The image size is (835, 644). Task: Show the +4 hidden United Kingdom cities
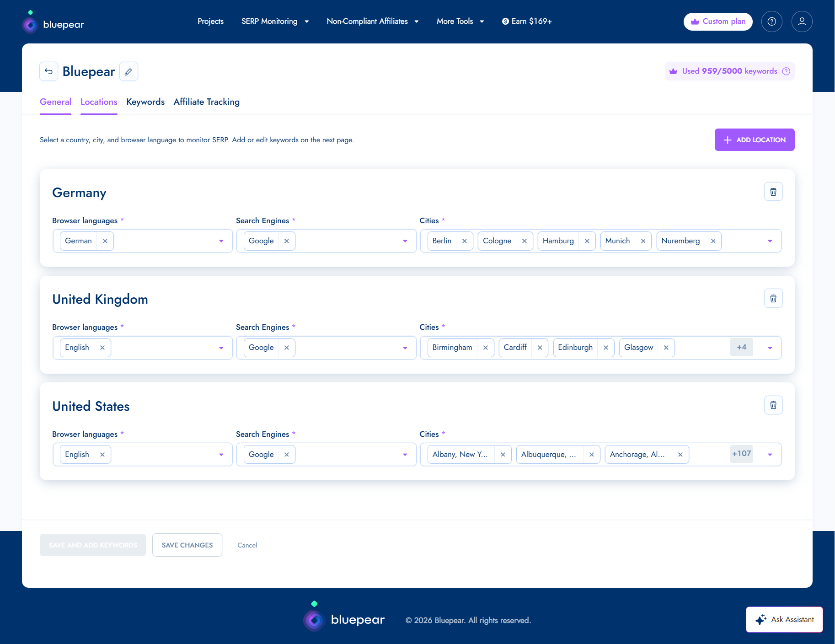click(742, 347)
